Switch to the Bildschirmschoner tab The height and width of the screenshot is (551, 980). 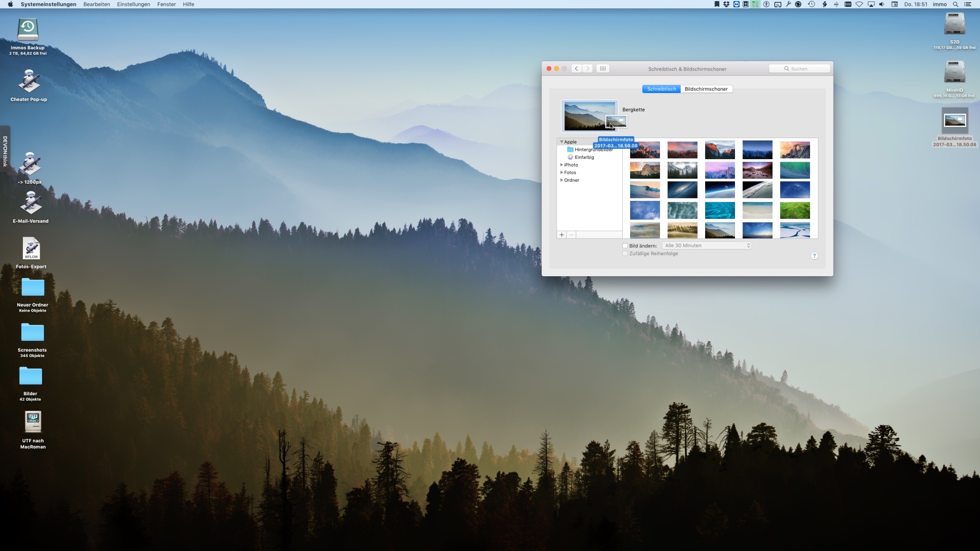click(x=706, y=89)
